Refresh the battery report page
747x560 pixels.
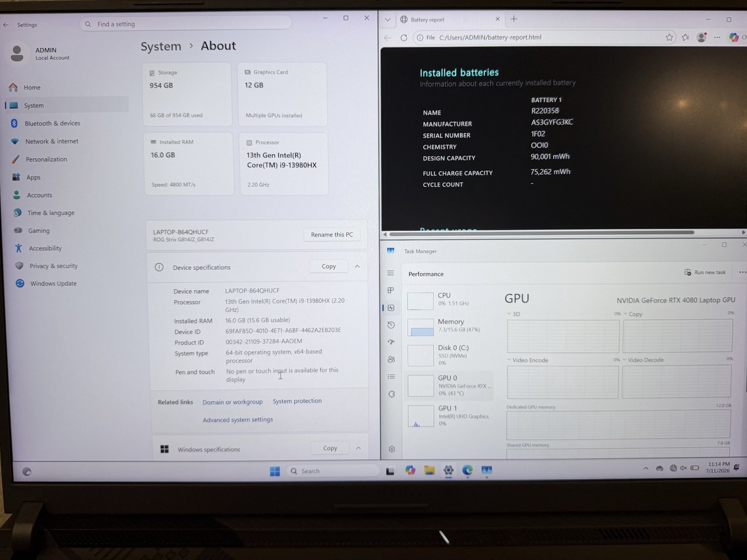(404, 38)
